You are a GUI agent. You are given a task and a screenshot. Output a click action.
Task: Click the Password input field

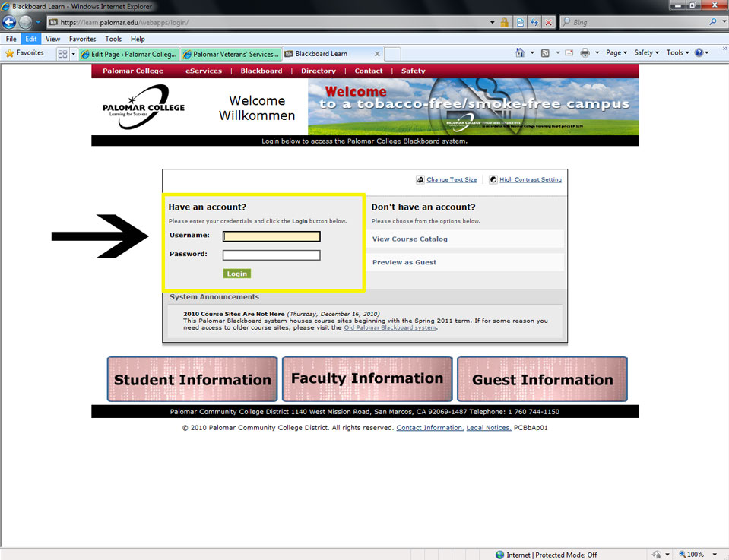(x=271, y=255)
